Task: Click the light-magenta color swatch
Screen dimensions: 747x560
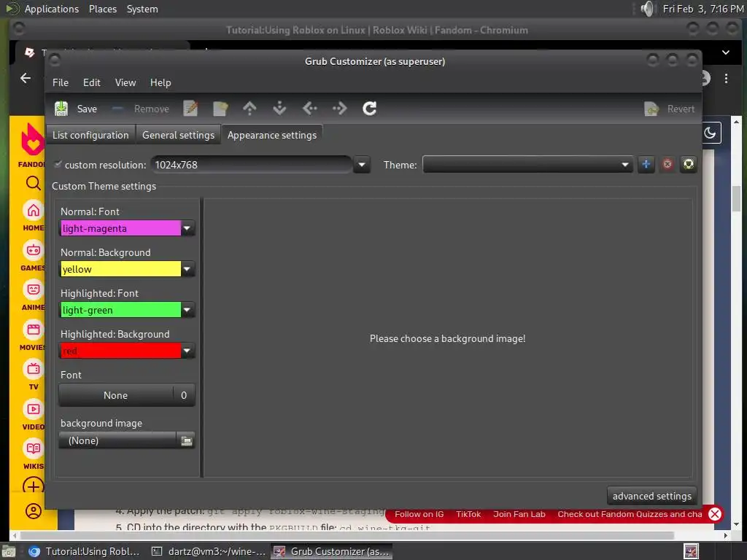Action: 120,228
